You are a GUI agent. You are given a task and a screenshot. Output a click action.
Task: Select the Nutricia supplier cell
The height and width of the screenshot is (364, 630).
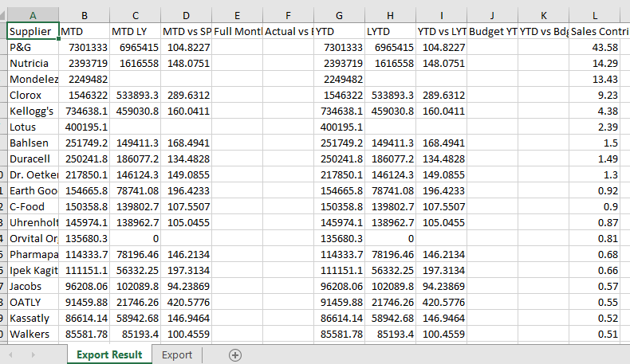pos(33,64)
